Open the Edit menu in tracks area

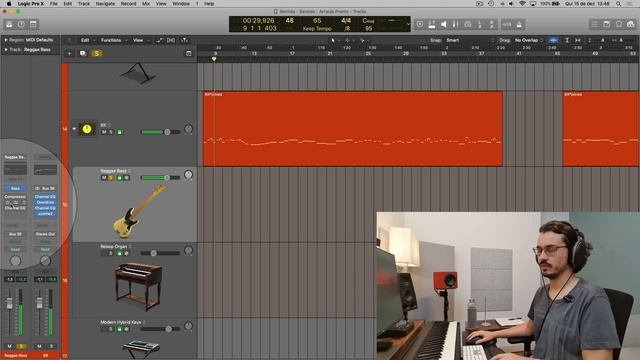87,40
